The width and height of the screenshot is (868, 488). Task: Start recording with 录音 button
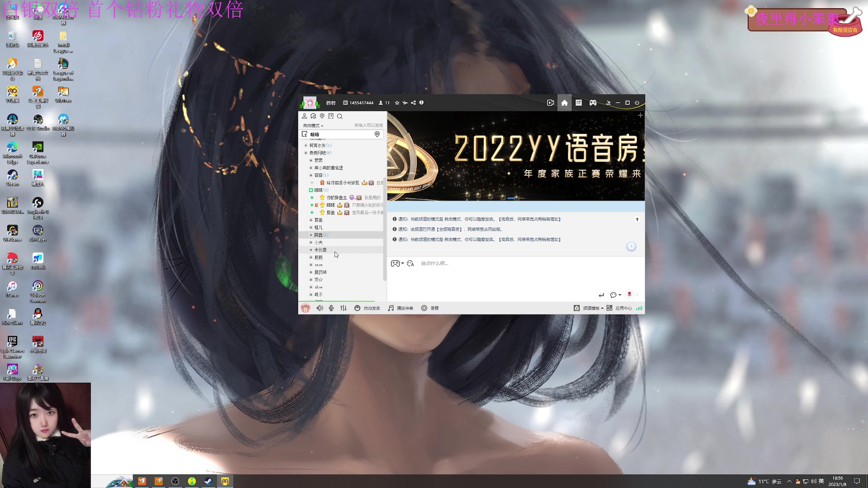tap(430, 308)
